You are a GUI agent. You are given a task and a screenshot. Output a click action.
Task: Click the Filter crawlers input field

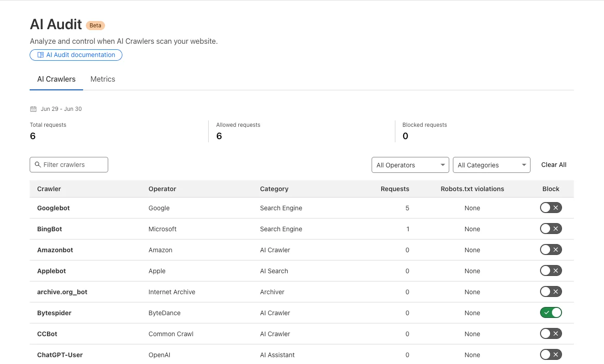[73, 165]
